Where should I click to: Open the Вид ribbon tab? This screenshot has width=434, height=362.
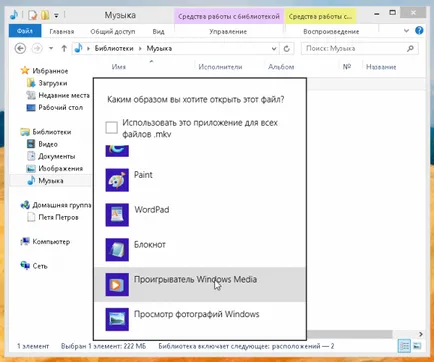tap(158, 31)
